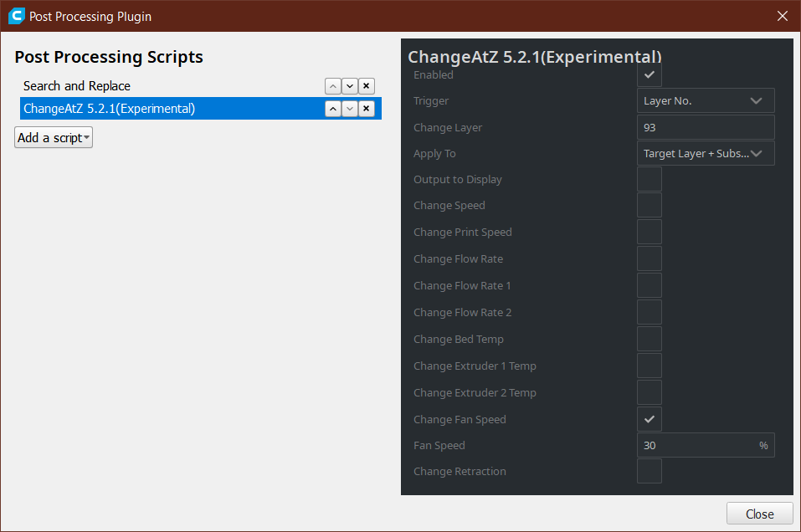
Task: Click the ChangeAtZ 5.2.1(Experimental) settings title
Action: (534, 57)
